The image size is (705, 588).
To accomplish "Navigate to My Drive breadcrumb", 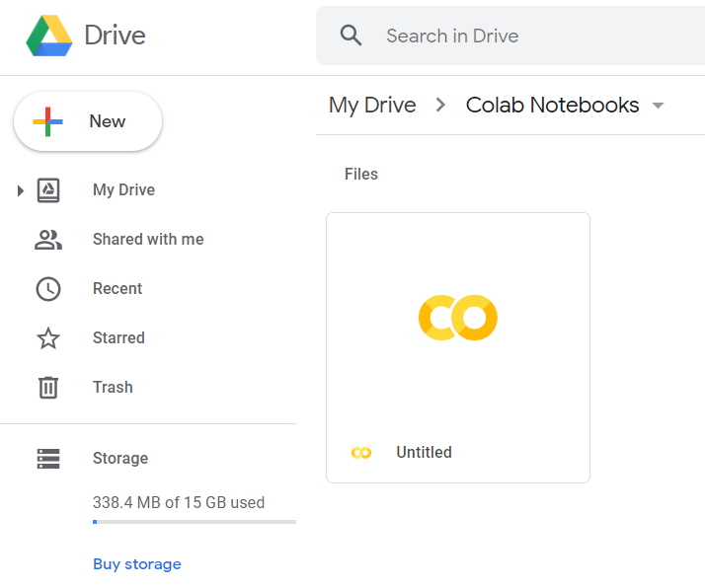I will 372,106.
